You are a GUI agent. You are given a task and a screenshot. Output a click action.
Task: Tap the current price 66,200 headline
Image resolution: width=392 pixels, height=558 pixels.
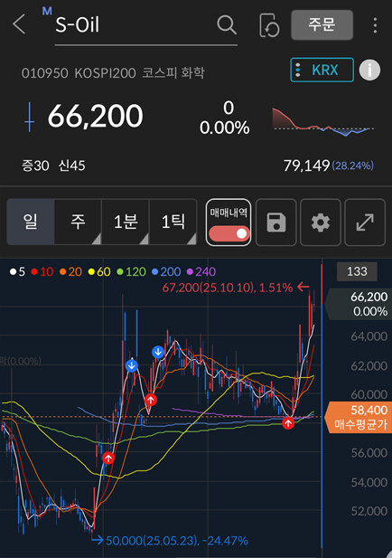pyautogui.click(x=95, y=116)
